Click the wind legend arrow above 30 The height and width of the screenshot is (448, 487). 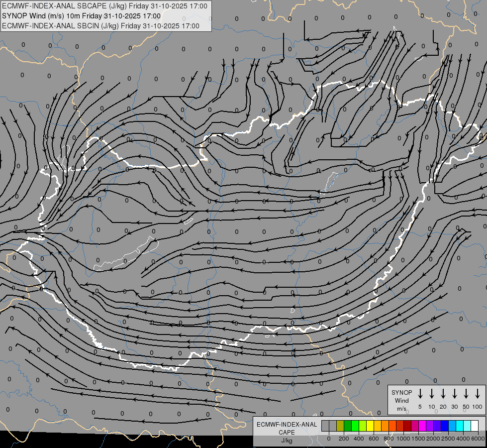(x=454, y=393)
